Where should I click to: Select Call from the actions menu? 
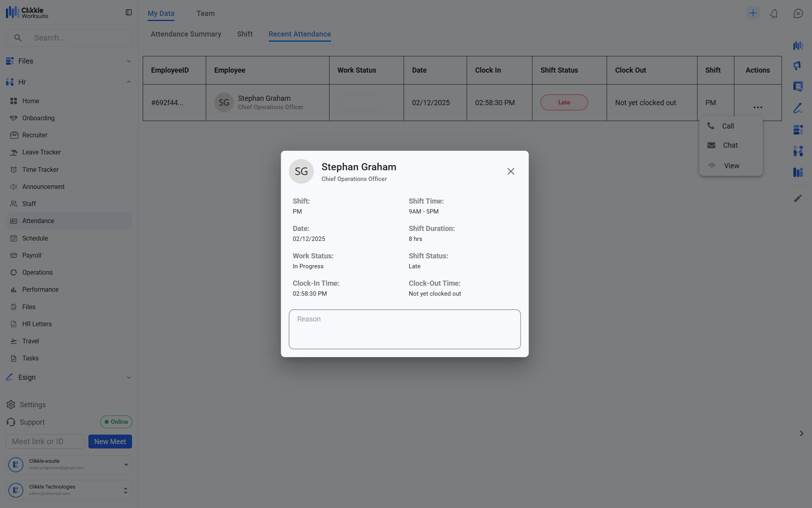coord(728,126)
